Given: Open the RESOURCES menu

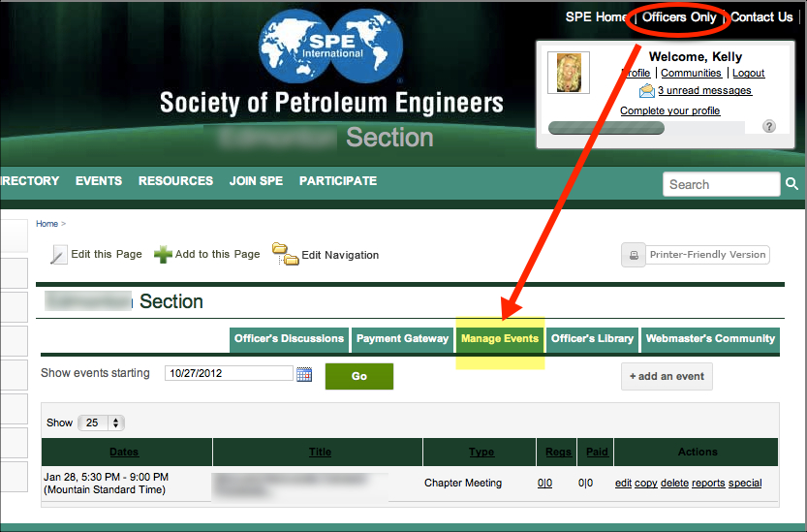Looking at the screenshot, I should click(175, 181).
